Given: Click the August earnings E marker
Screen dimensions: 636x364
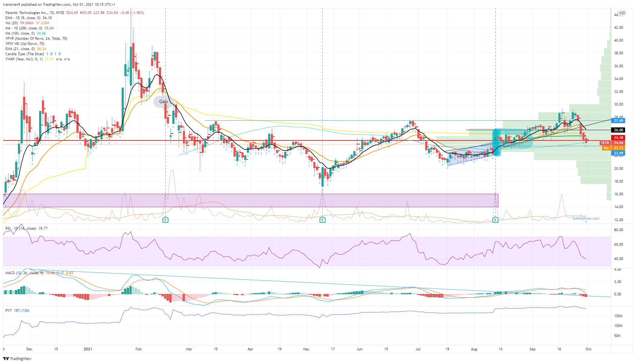Looking at the screenshot, I should point(495,220).
